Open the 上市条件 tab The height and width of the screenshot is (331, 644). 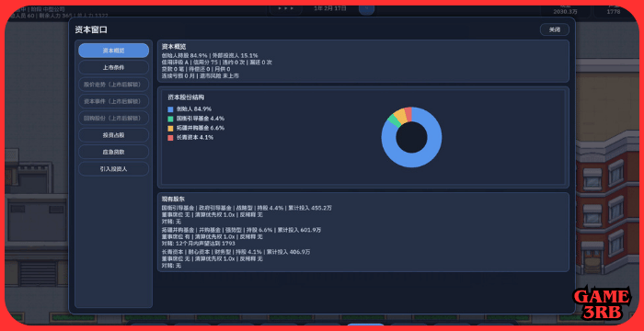point(113,67)
